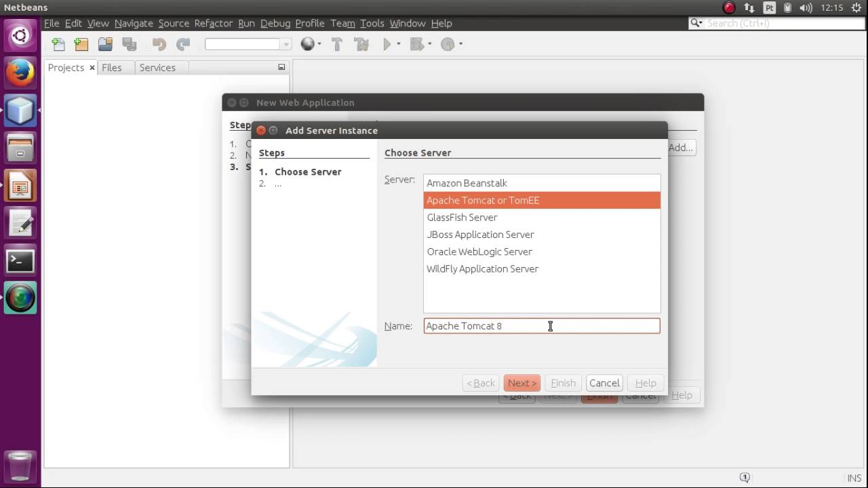868x488 pixels.
Task: Select JBoss Application Server entry
Action: click(542, 235)
